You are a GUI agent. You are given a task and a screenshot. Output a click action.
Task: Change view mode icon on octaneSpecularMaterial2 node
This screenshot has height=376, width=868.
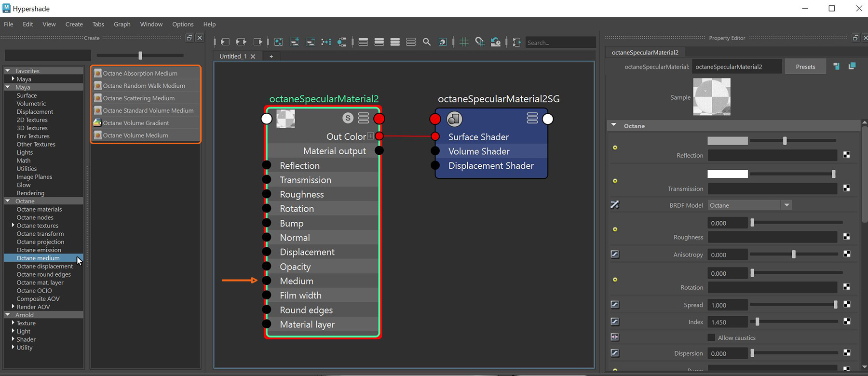click(364, 118)
